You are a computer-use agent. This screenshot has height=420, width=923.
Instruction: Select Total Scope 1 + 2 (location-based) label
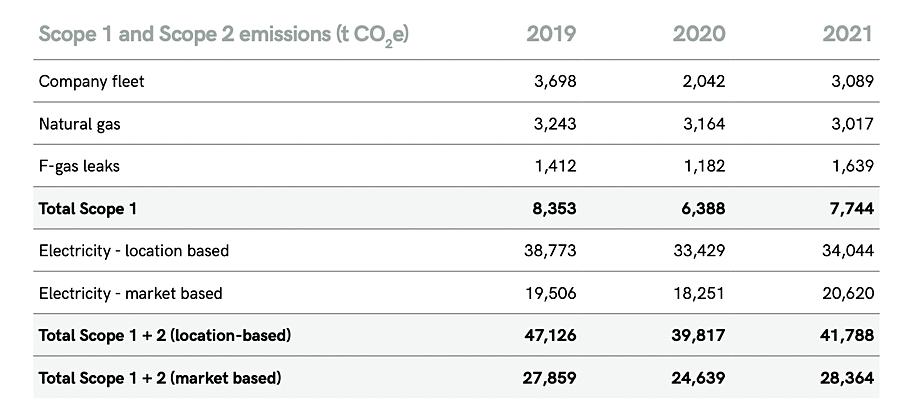164,335
